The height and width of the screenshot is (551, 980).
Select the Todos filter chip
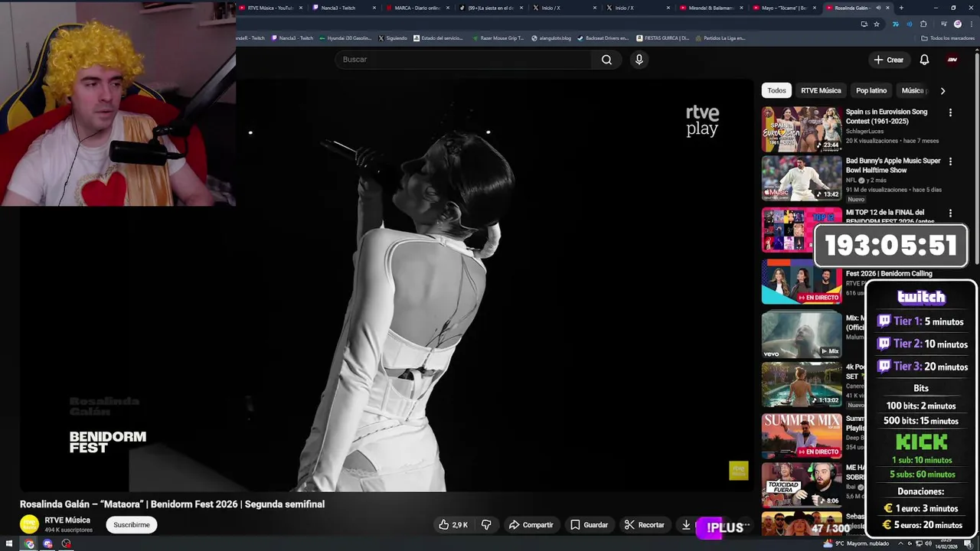(x=776, y=90)
